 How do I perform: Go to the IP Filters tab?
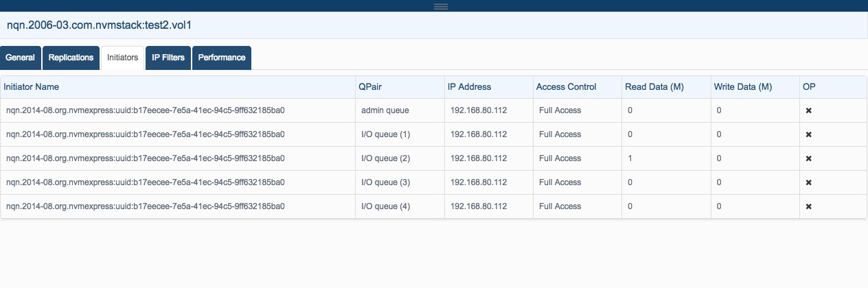click(168, 58)
